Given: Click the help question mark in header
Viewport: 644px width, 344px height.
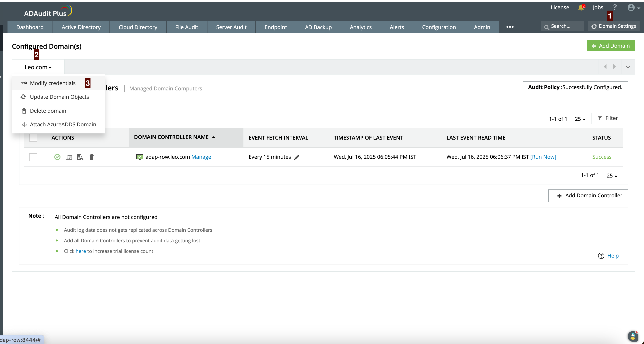Looking at the screenshot, I should pos(615,7).
